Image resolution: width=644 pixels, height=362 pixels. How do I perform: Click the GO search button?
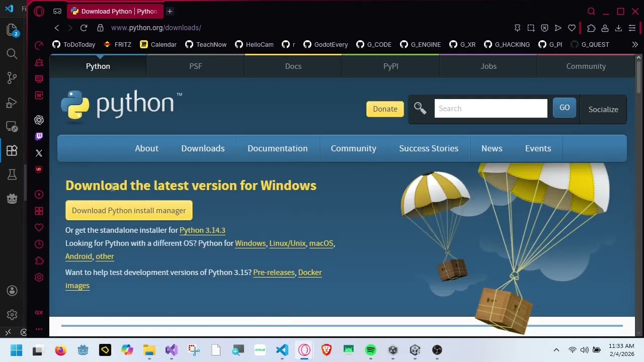(565, 108)
